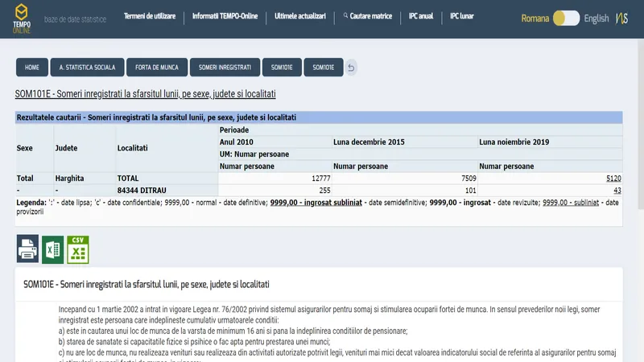644x362 pixels.
Task: Go to the HOME breadcrumb
Action: click(x=32, y=68)
